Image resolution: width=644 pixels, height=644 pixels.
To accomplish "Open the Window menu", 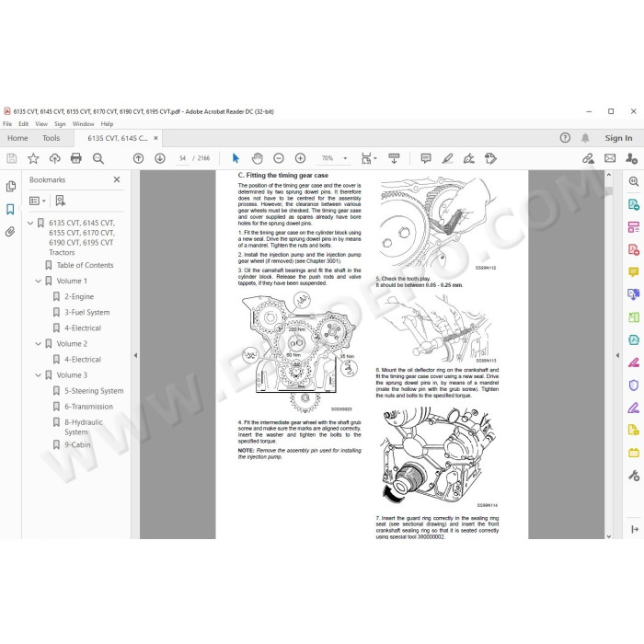I will coord(83,124).
